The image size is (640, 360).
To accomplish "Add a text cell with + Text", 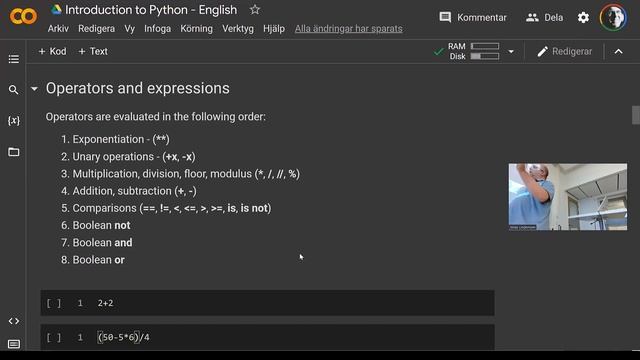I will (x=93, y=51).
